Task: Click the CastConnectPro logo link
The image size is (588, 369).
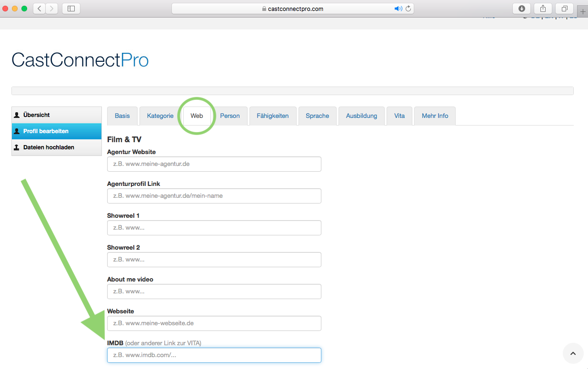Action: pyautogui.click(x=80, y=60)
